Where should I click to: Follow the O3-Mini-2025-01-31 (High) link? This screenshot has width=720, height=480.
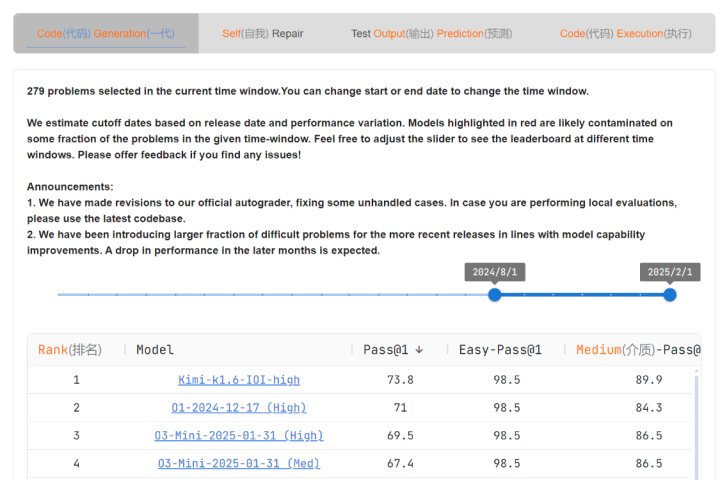[239, 436]
